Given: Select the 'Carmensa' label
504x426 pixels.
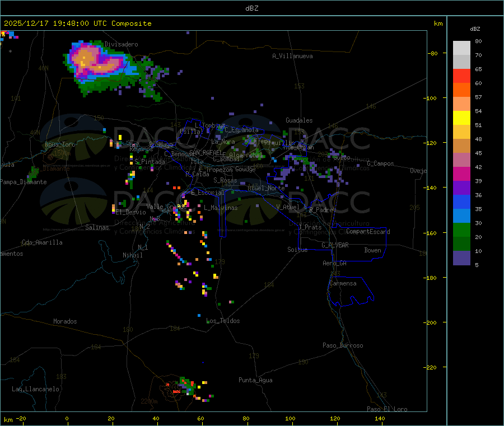Looking at the screenshot, I should pos(343,284).
